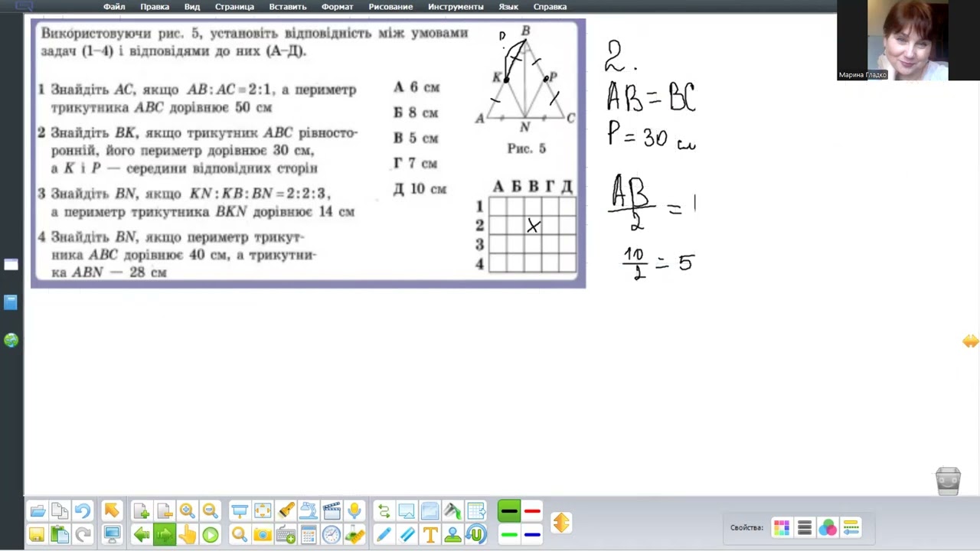The width and height of the screenshot is (980, 551).
Task: Select the stamp tool
Action: coord(452,535)
